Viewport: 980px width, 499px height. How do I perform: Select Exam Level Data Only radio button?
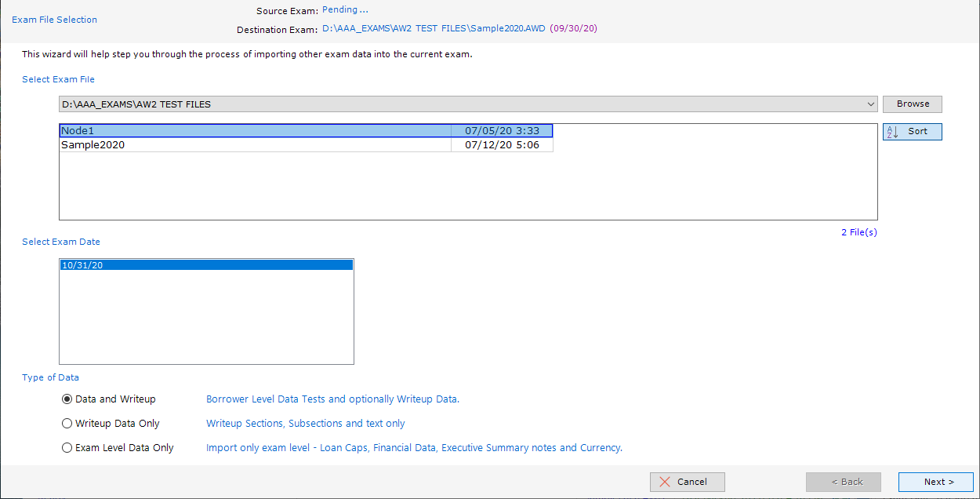67,448
